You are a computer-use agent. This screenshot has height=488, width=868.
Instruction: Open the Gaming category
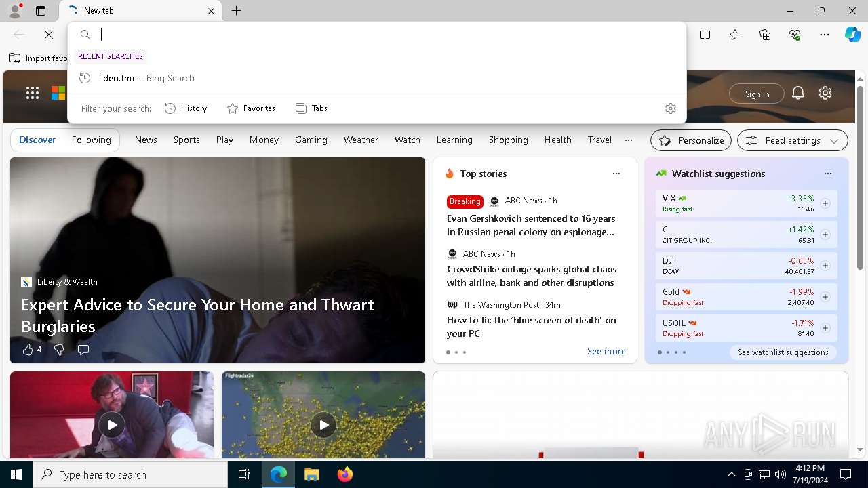tap(311, 140)
